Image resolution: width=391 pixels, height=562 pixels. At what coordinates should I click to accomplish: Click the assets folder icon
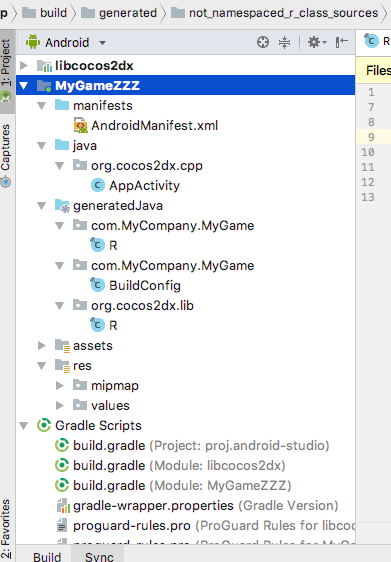click(62, 346)
